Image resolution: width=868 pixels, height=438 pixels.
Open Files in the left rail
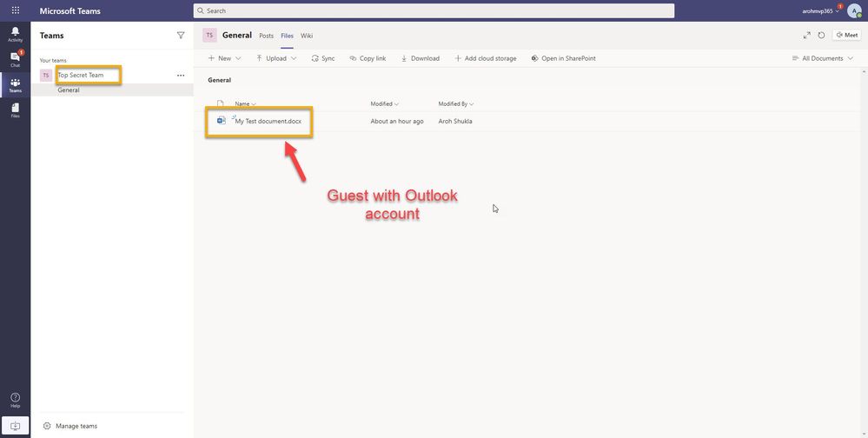coord(16,110)
